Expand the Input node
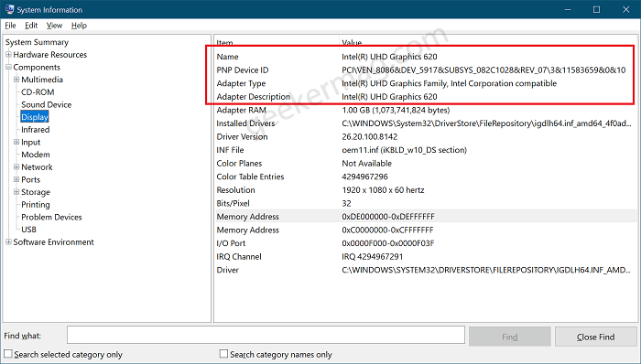Screen dimensions: 641x364 click(16, 142)
